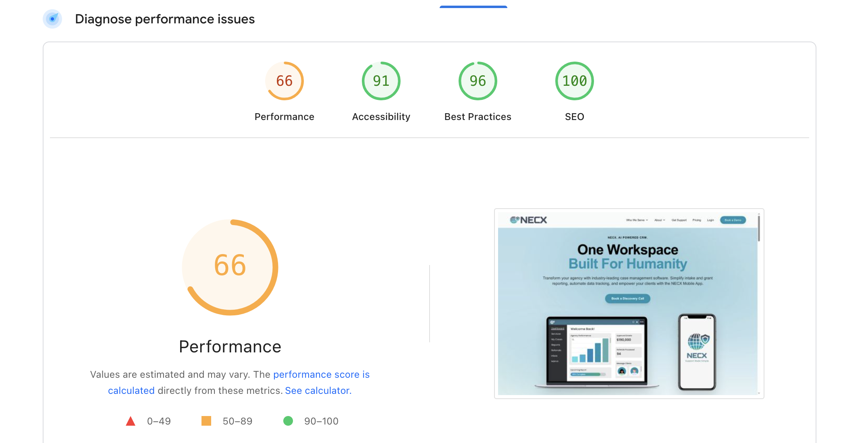
Task: Click the Accessibility category label
Action: click(x=381, y=117)
